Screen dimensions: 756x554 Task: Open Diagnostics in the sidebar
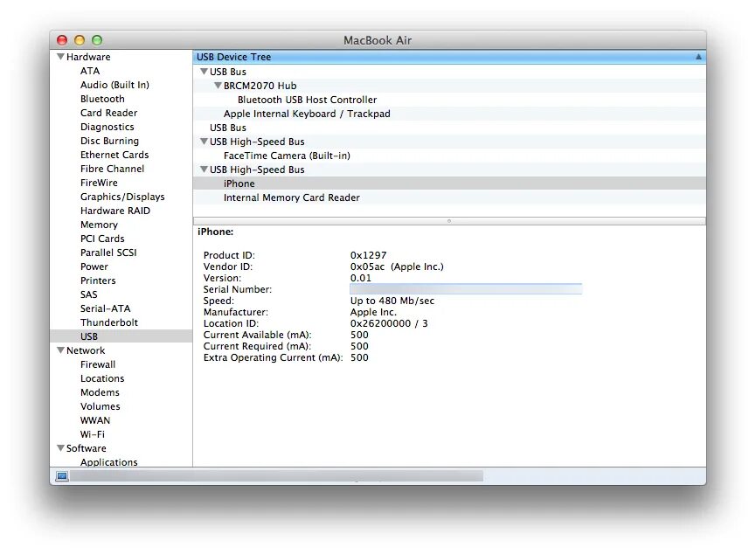tap(107, 127)
